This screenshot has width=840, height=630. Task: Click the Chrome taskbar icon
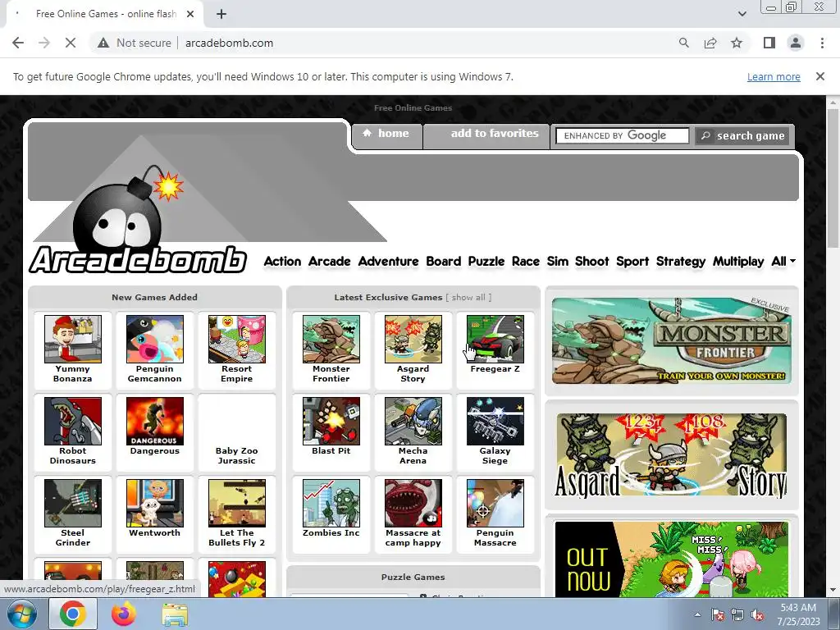pos(73,614)
